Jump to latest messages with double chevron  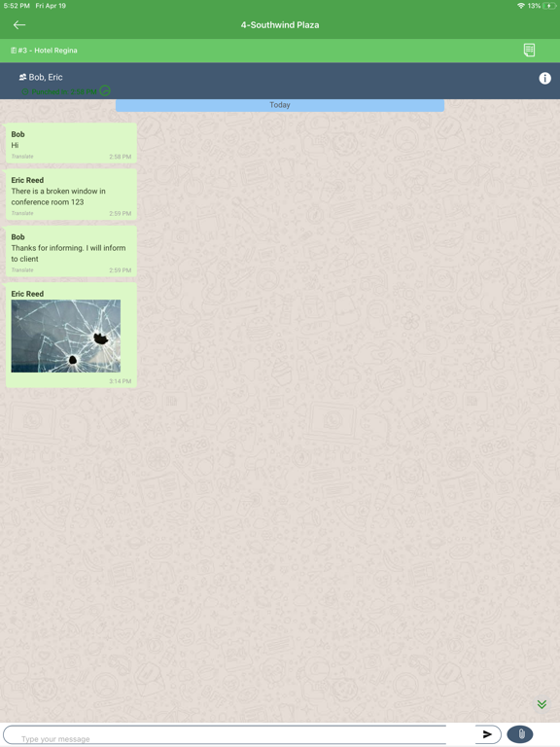click(x=542, y=704)
